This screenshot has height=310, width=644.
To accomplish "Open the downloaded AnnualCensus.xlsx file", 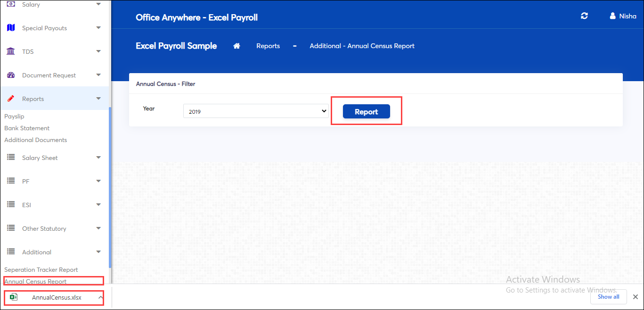I will 57,297.
